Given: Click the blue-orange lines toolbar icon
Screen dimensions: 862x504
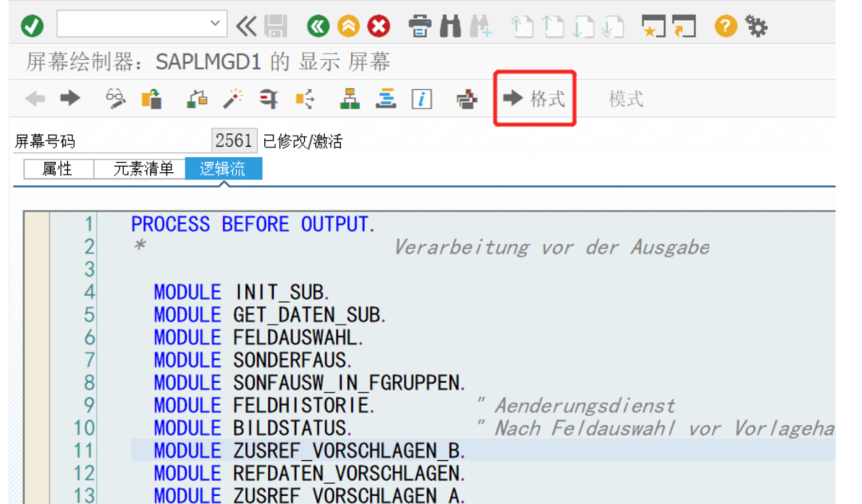Looking at the screenshot, I should coord(386,99).
